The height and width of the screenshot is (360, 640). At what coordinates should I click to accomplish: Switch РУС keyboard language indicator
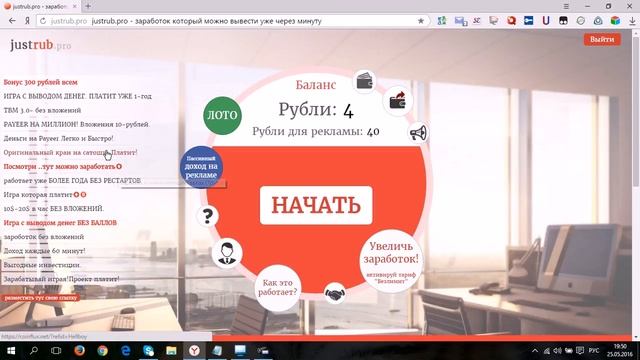point(594,351)
